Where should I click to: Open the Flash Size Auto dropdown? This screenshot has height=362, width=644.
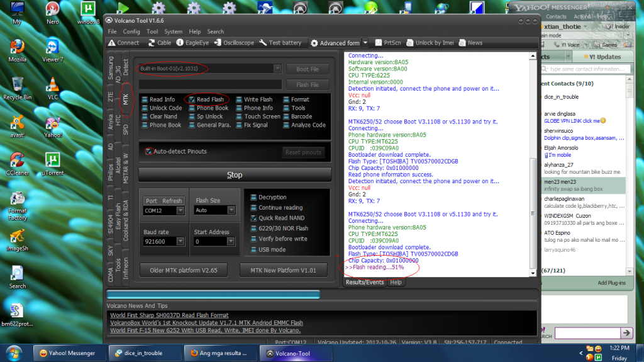[231, 210]
